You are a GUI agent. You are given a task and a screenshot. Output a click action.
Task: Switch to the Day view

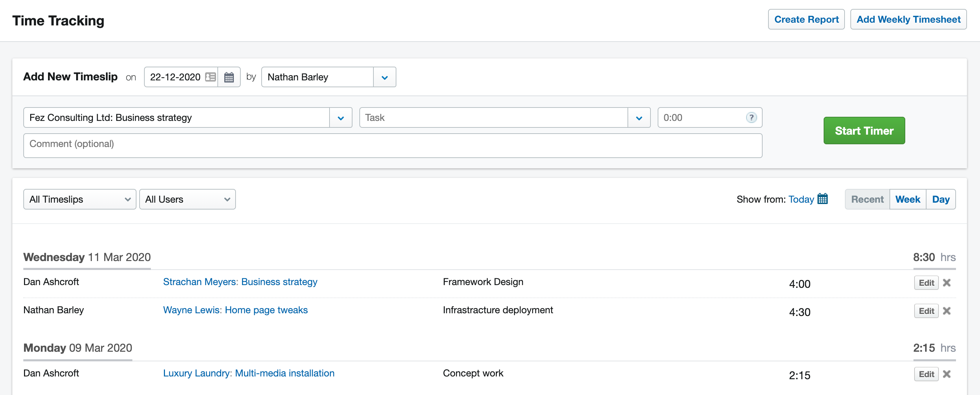pos(941,199)
